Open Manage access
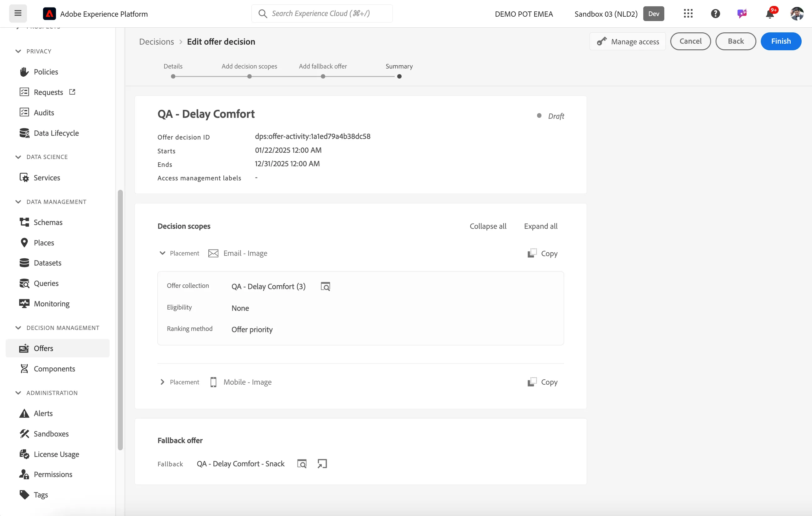Image resolution: width=812 pixels, height=516 pixels. [627, 41]
